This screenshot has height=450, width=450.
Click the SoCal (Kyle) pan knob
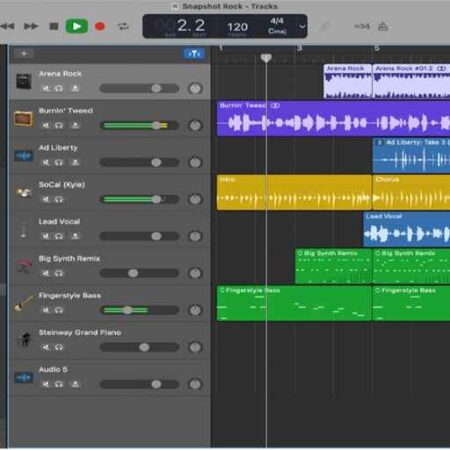(x=195, y=199)
